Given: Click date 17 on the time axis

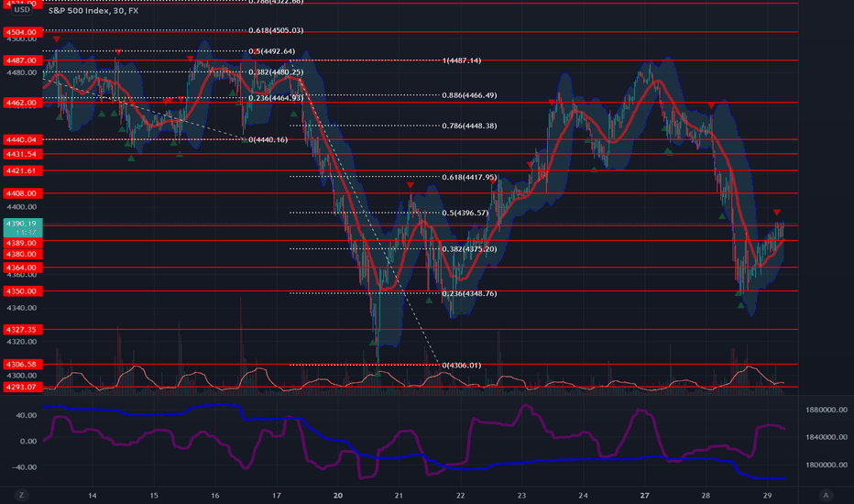Looking at the screenshot, I should tap(277, 495).
